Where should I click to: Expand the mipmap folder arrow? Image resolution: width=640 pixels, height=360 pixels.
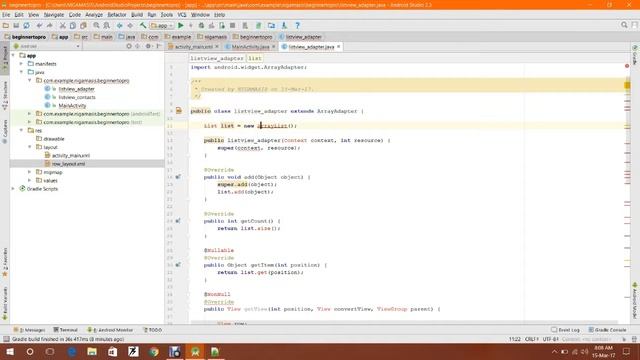click(x=29, y=172)
